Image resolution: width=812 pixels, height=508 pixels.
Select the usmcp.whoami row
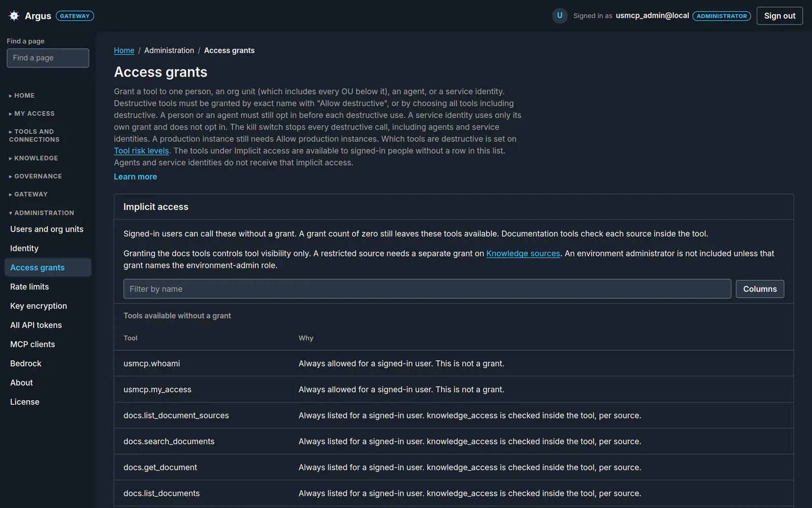click(454, 364)
